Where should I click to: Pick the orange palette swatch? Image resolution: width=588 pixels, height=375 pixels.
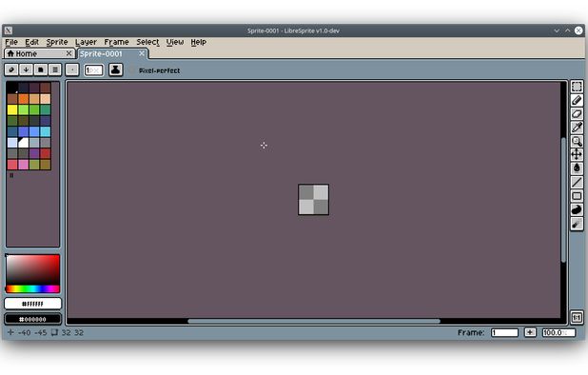click(23, 99)
